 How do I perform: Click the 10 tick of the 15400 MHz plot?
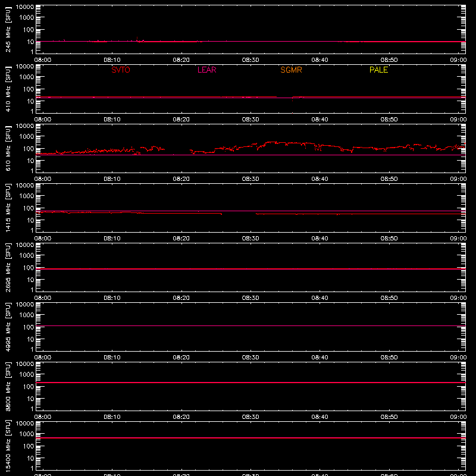click(31, 458)
